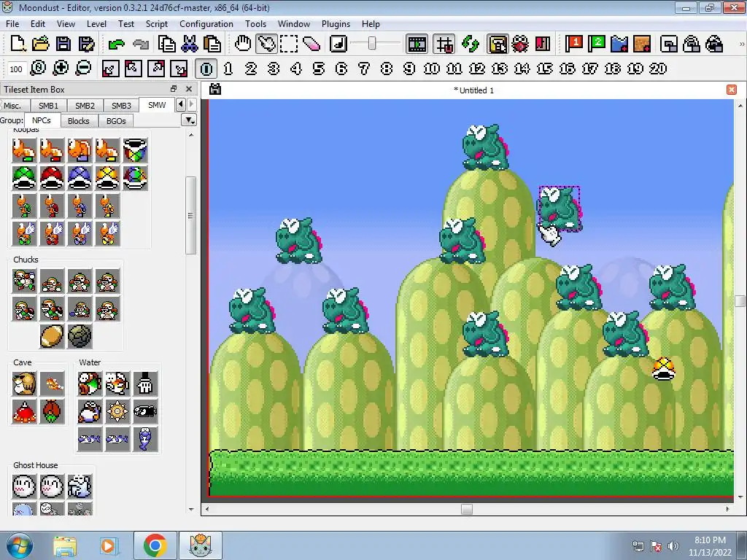Switch to section 12

[x=477, y=69]
